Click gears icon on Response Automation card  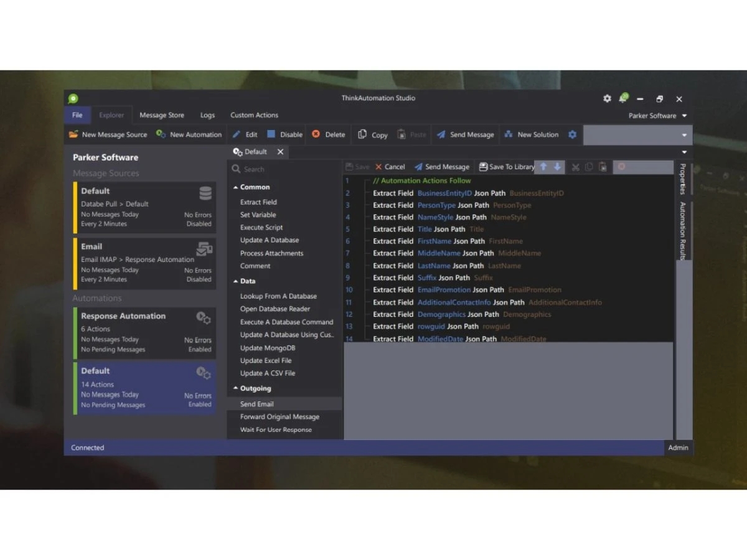[204, 318]
